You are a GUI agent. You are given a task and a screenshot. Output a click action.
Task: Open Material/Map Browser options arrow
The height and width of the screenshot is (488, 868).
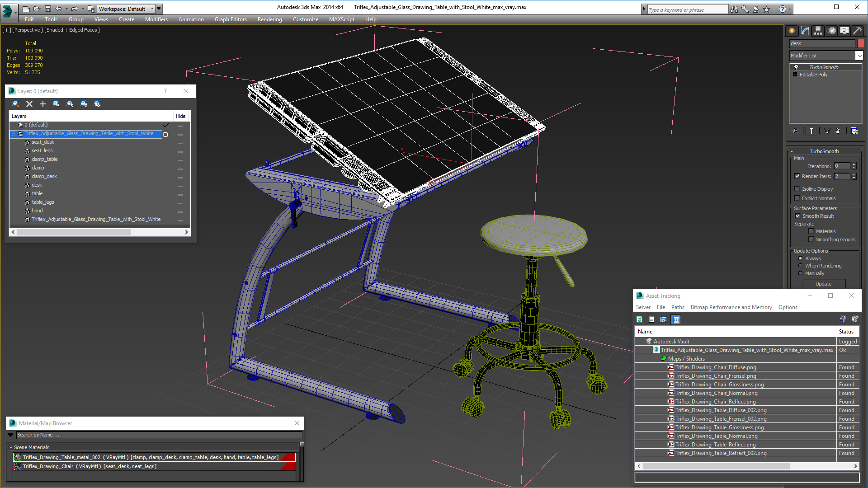11,435
